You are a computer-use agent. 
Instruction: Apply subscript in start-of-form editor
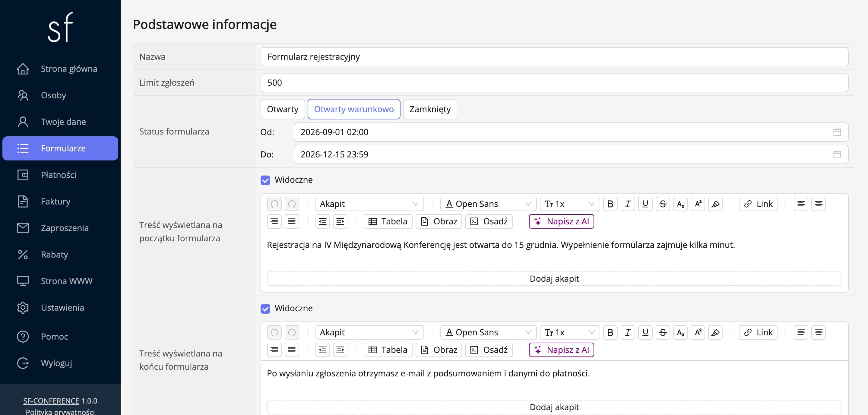680,204
